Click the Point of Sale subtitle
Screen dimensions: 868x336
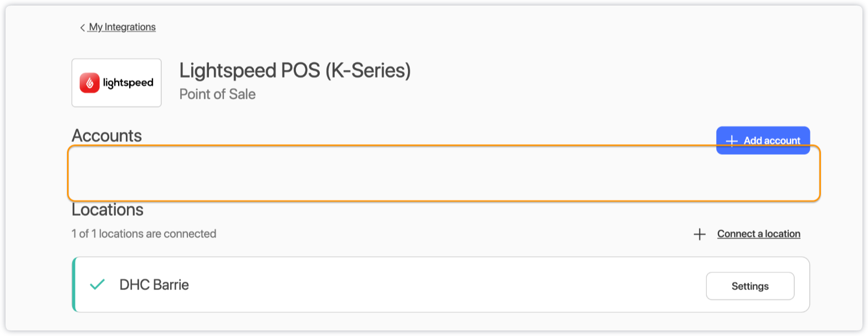(217, 94)
